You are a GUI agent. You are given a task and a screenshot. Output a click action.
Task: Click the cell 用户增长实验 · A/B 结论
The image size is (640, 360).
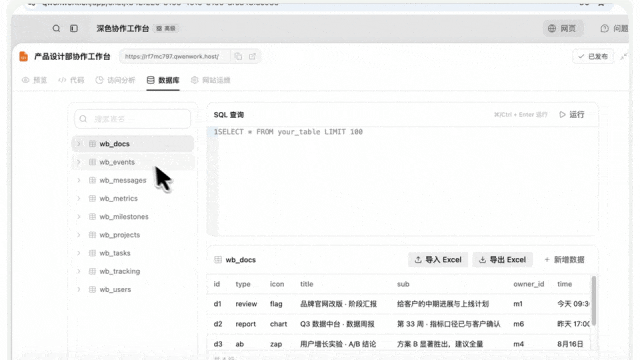pyautogui.click(x=338, y=344)
